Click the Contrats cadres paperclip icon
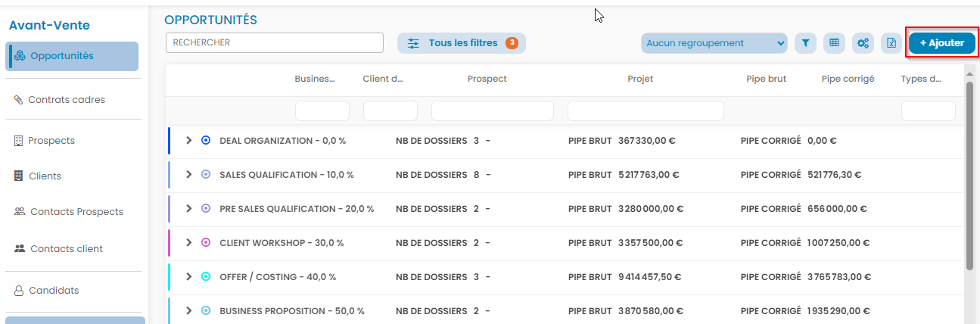 pyautogui.click(x=18, y=100)
